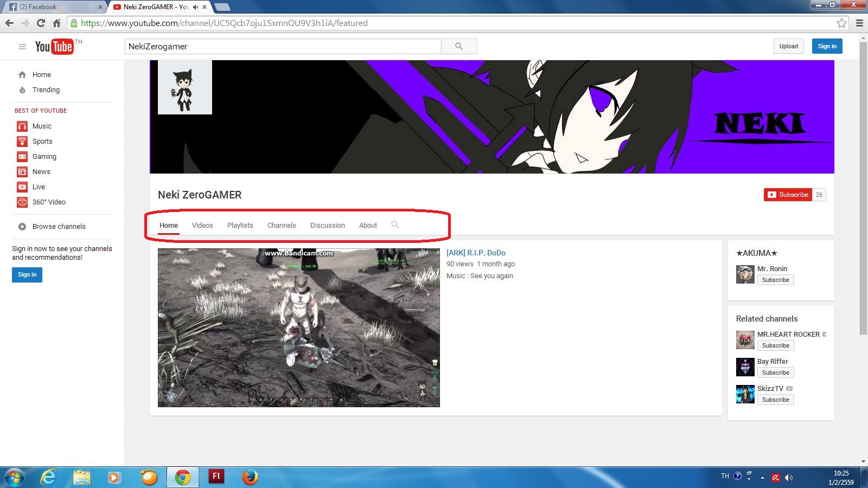
Task: Open the Chrome settings menu
Action: click(859, 23)
